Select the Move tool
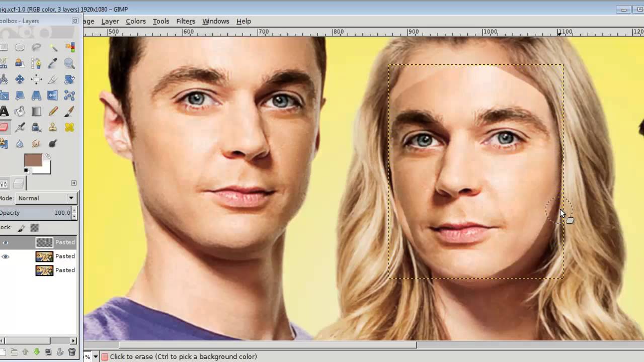Screen dimensions: 644x362 coord(20,79)
